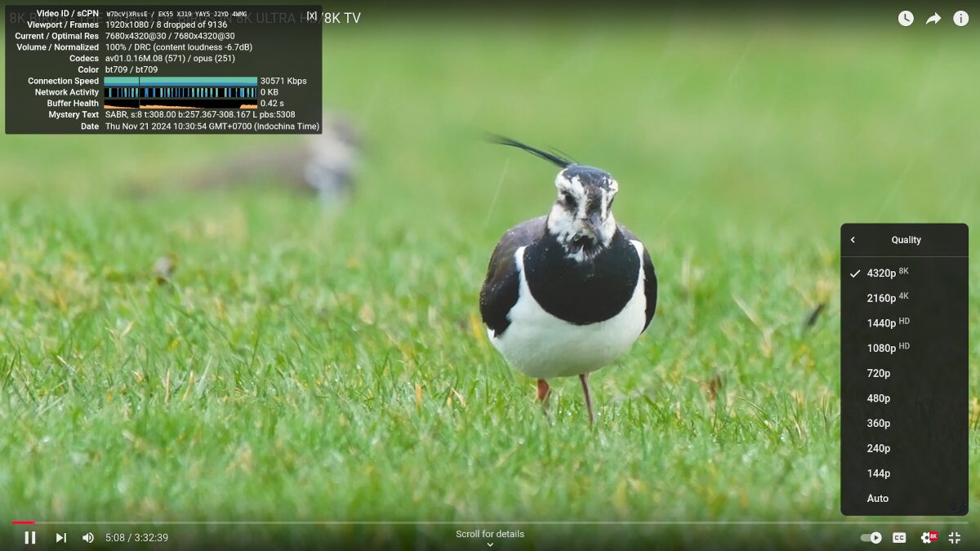Select 4320p 8K quality
980x551 pixels.
905,273
